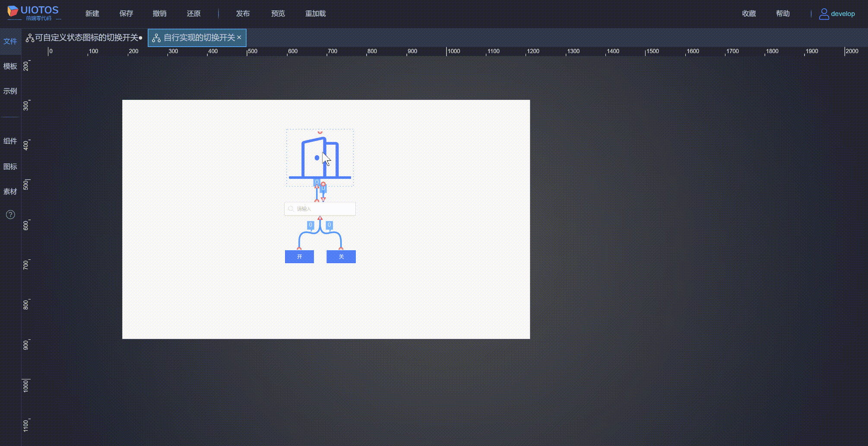Image resolution: width=868 pixels, height=446 pixels.
Task: Click the 0 label above 关 button
Action: tap(329, 225)
